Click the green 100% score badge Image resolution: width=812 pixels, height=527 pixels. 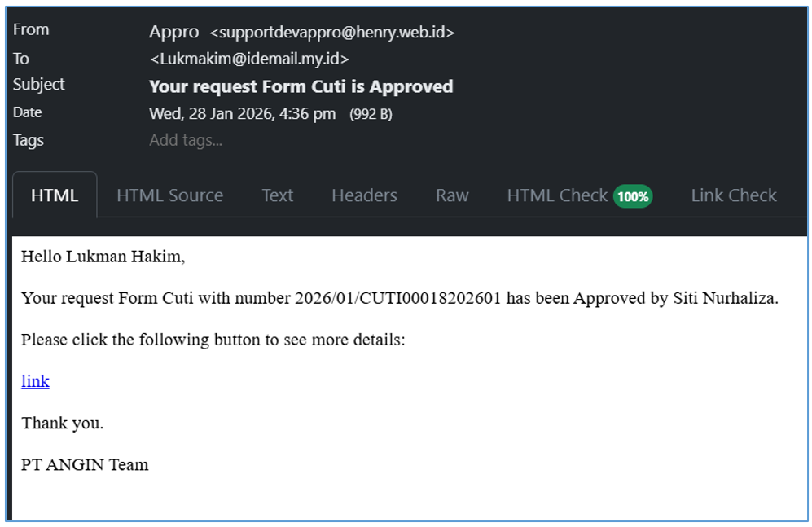pyautogui.click(x=633, y=196)
